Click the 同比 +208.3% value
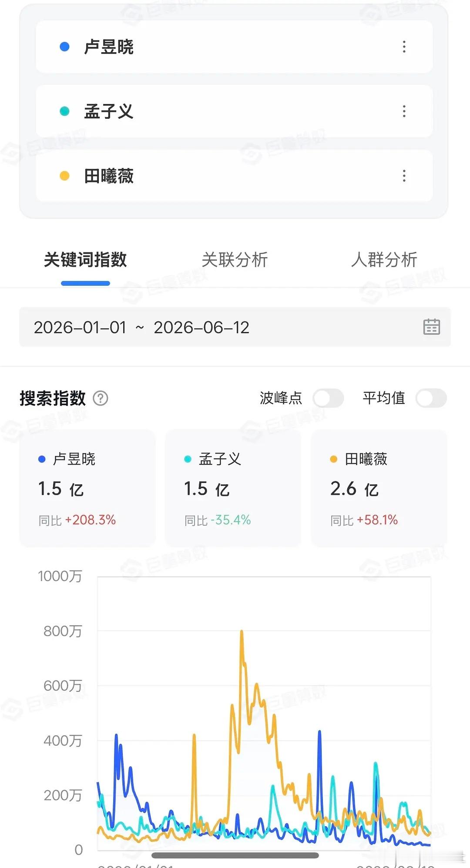The height and width of the screenshot is (868, 470). tap(77, 520)
